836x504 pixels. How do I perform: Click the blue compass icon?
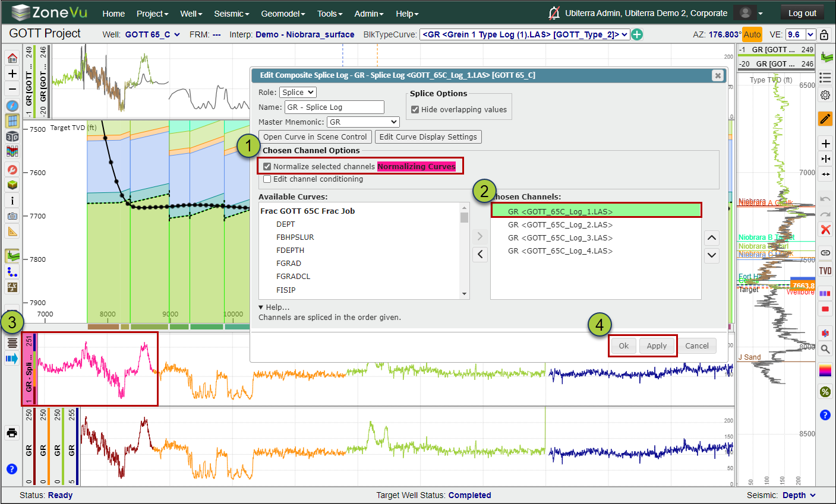[x=12, y=106]
